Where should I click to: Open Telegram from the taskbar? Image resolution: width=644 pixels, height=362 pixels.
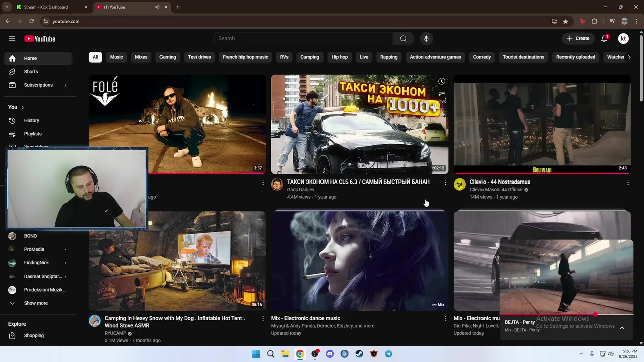click(388, 354)
